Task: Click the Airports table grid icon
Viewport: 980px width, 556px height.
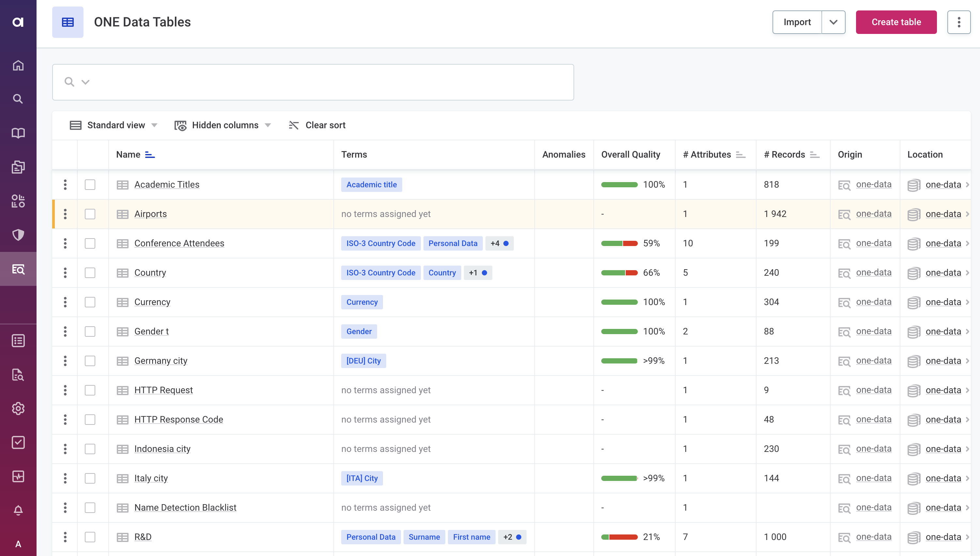Action: (x=122, y=214)
